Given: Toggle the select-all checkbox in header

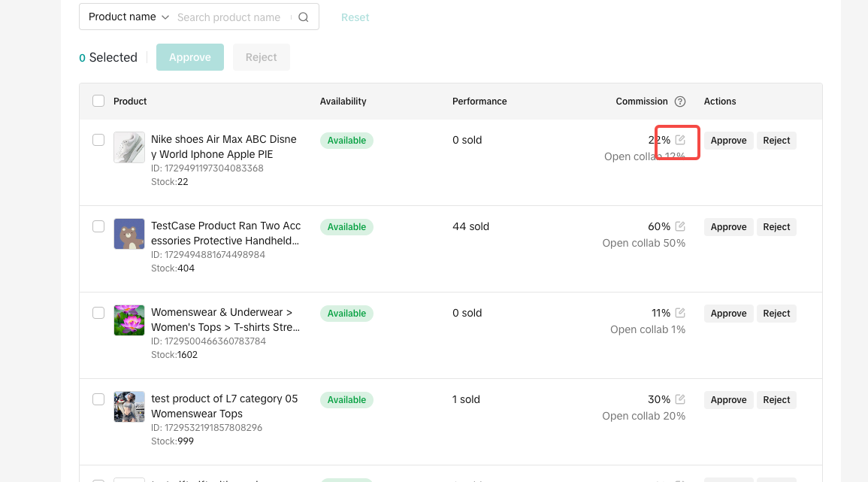Looking at the screenshot, I should (98, 102).
